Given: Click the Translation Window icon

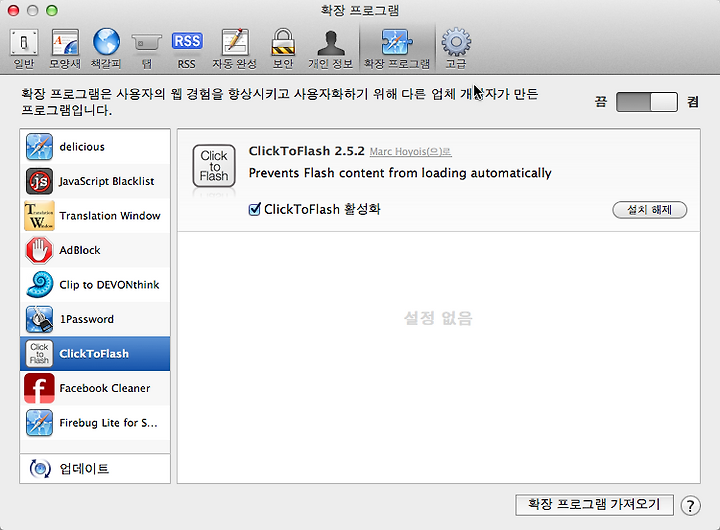Looking at the screenshot, I should point(39,215).
